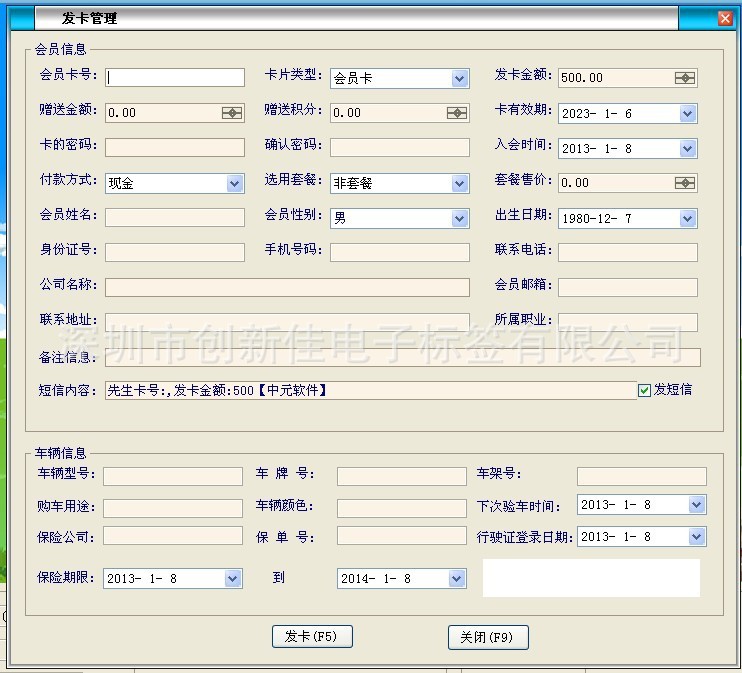This screenshot has height=673, width=742.
Task: Open the 出生日期 date picker
Action: (x=687, y=218)
